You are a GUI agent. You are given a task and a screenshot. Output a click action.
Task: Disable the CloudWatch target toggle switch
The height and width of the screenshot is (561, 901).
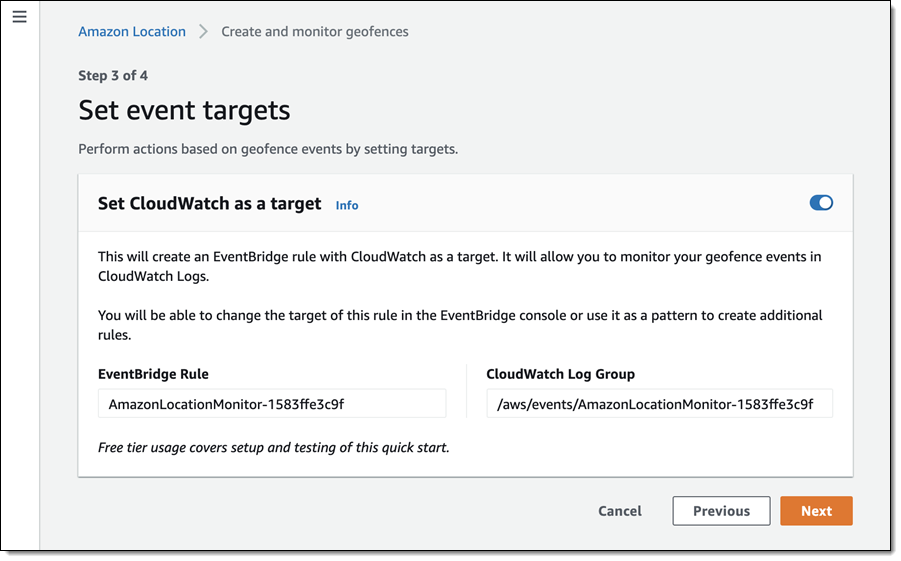coord(821,203)
